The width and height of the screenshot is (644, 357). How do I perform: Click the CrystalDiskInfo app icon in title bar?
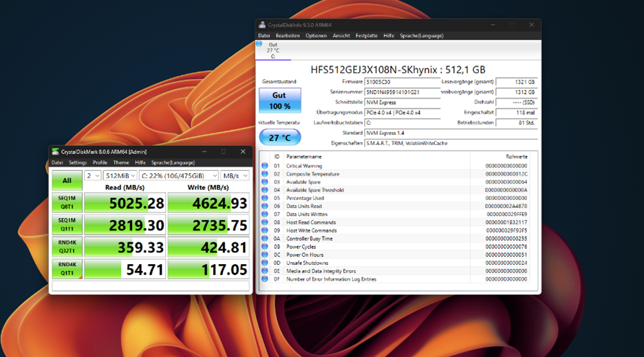click(262, 25)
